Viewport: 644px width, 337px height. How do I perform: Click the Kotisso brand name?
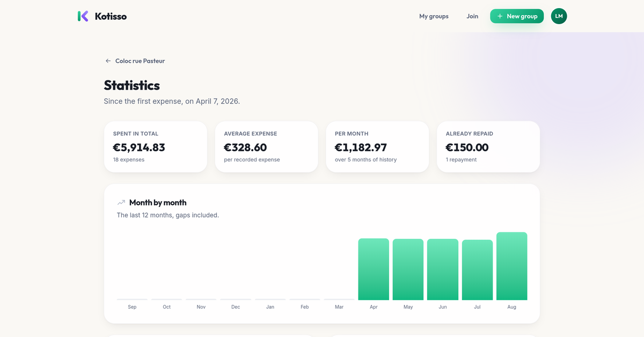(111, 16)
